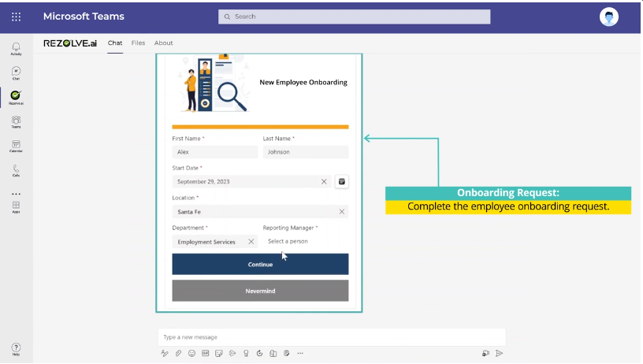Click the New Employee Onboarding heading
The width and height of the screenshot is (643, 364).
tap(303, 82)
